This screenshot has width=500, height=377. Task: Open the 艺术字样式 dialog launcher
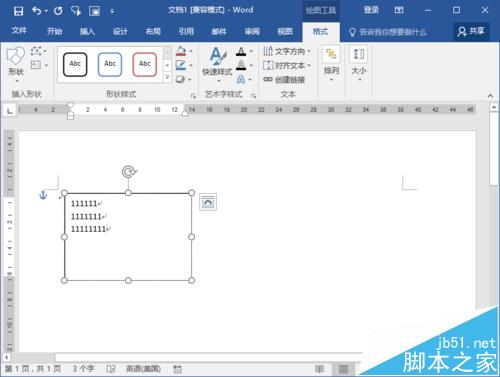(253, 96)
